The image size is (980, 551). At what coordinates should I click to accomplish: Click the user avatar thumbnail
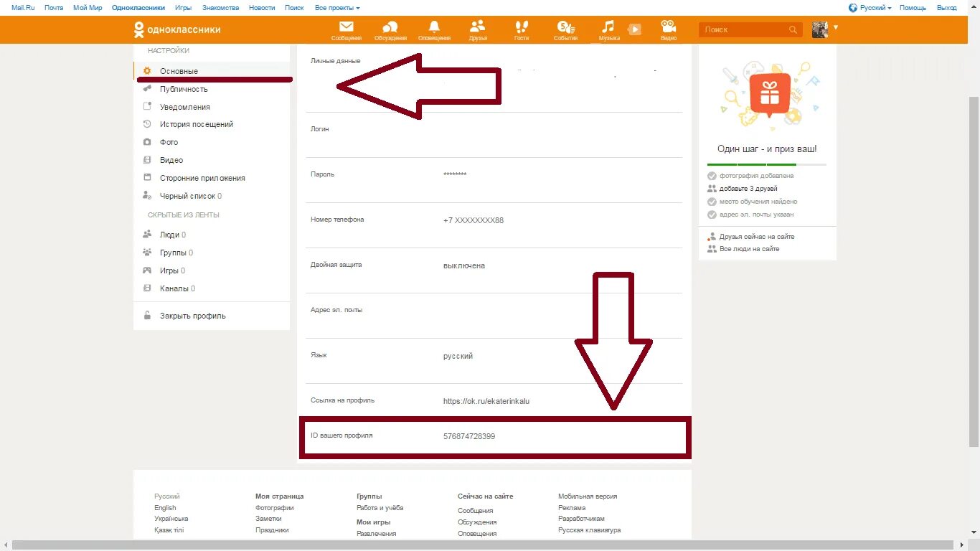[x=820, y=29]
